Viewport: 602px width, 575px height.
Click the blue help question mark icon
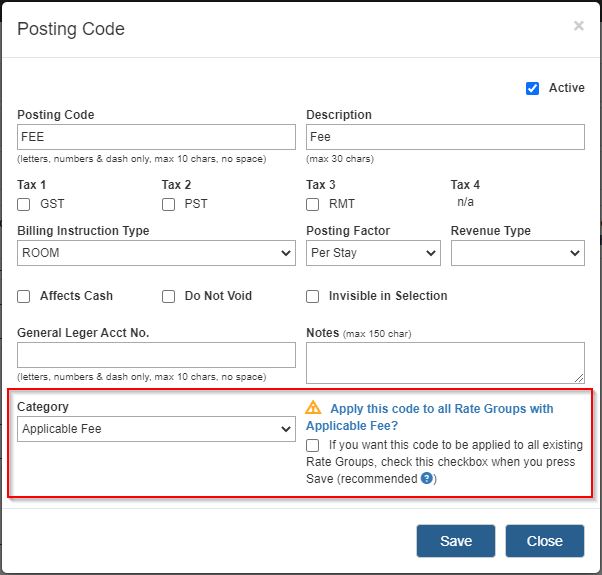427,478
